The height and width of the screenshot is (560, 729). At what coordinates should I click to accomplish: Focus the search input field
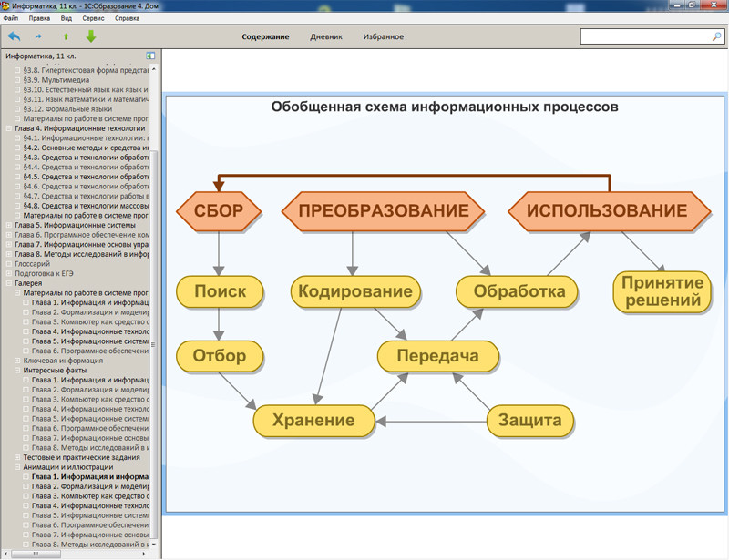click(x=646, y=36)
